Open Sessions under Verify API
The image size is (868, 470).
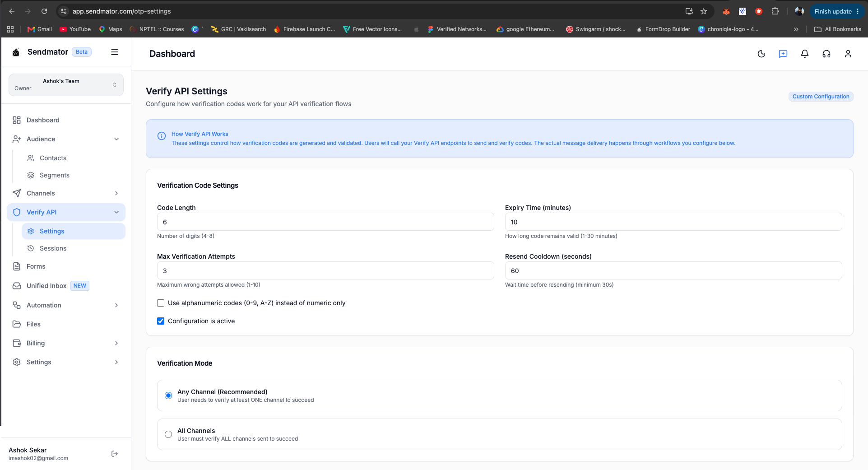tap(73, 248)
